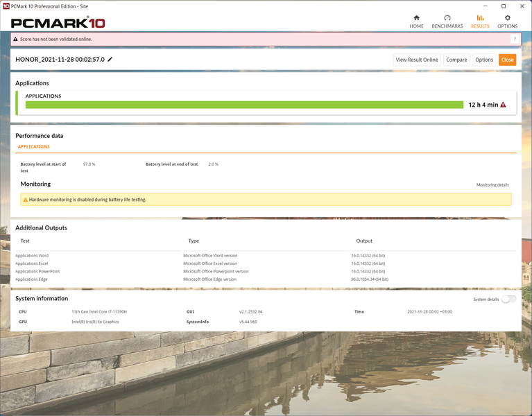The height and width of the screenshot is (416, 532).
Task: Select the Results bar chart icon
Action: [480, 18]
